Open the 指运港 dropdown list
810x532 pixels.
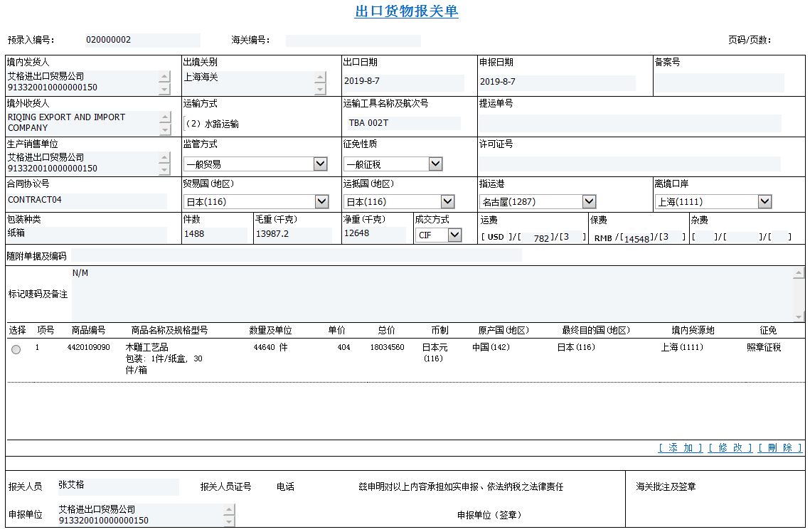(588, 202)
